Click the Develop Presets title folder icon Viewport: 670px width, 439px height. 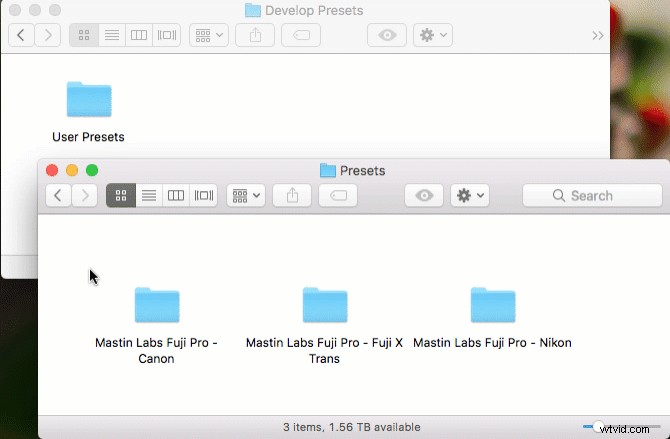point(253,10)
